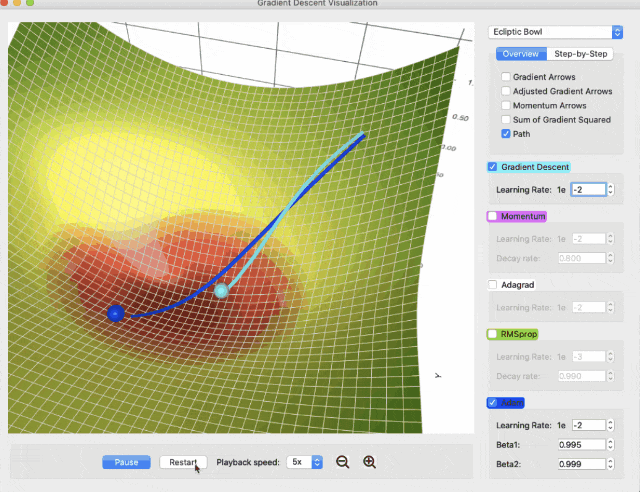Click the RMSprop decay rate field 0.990
This screenshot has height=492, width=640.
[x=582, y=376]
